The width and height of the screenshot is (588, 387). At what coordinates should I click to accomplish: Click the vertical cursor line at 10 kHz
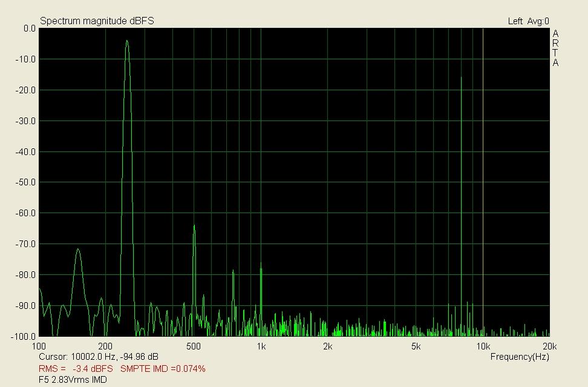coord(483,182)
